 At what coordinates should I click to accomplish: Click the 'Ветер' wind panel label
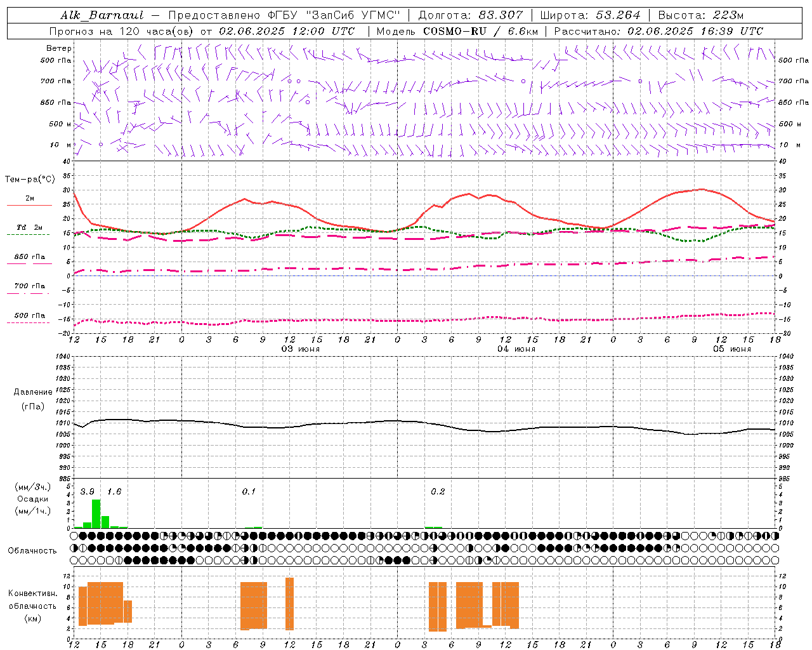pos(59,48)
